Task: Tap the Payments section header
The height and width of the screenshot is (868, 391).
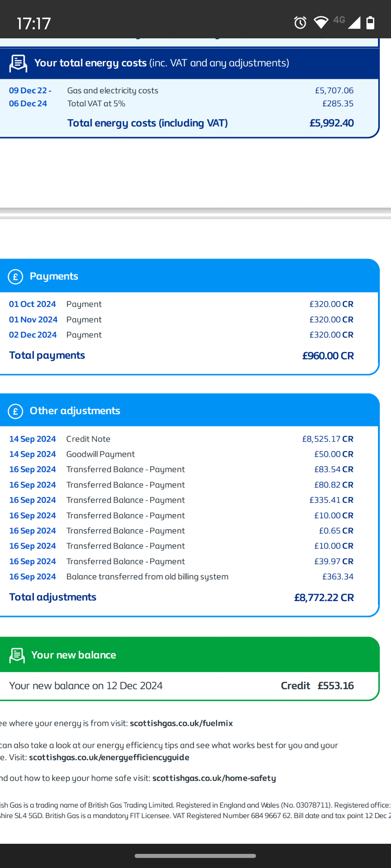Action: 54,276
